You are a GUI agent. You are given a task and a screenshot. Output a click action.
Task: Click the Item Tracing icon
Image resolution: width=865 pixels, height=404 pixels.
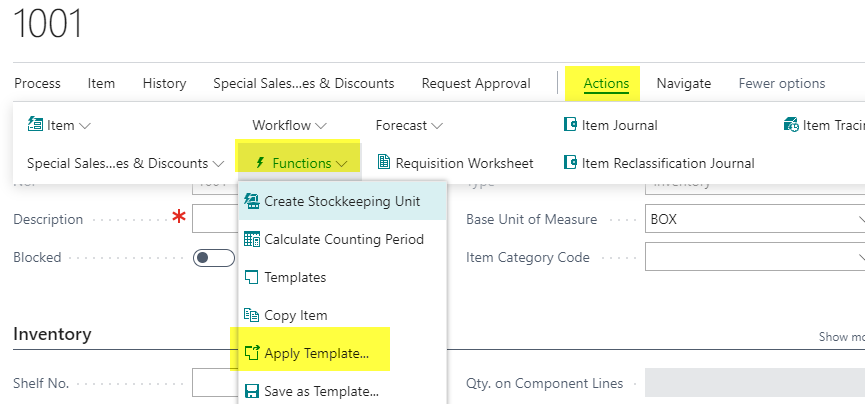point(791,125)
